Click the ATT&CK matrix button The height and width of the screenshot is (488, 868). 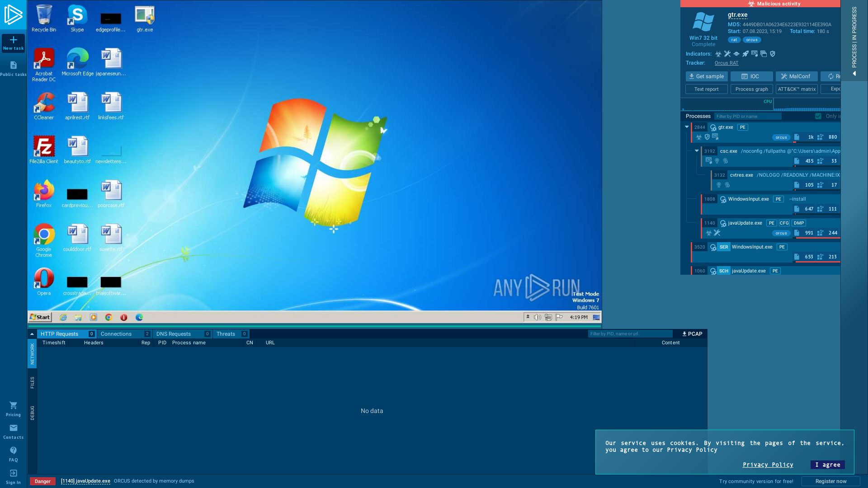(x=797, y=89)
